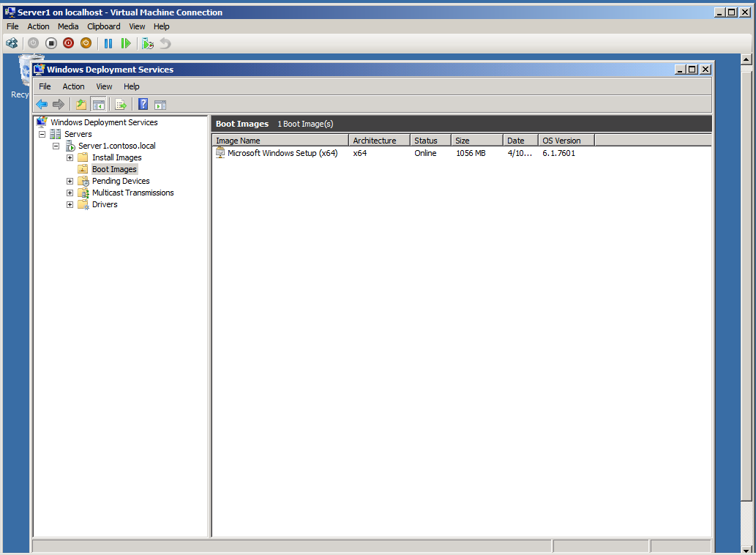Image resolution: width=756 pixels, height=555 pixels.
Task: Open the VM Connection Action menu
Action: 38,26
